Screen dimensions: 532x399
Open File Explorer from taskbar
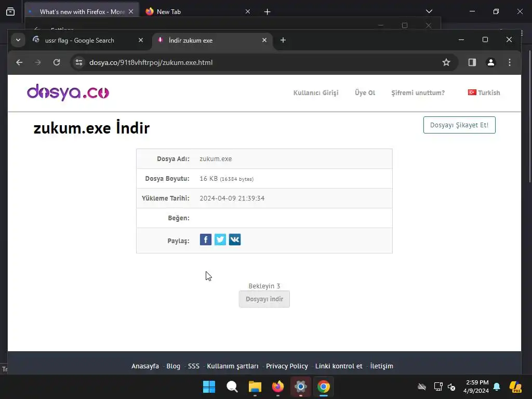pyautogui.click(x=255, y=387)
